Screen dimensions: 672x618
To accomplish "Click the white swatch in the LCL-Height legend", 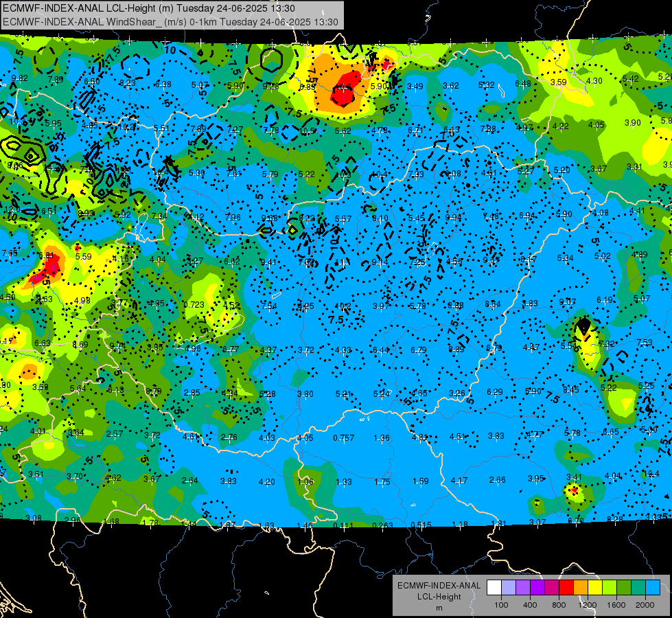I will click(494, 588).
